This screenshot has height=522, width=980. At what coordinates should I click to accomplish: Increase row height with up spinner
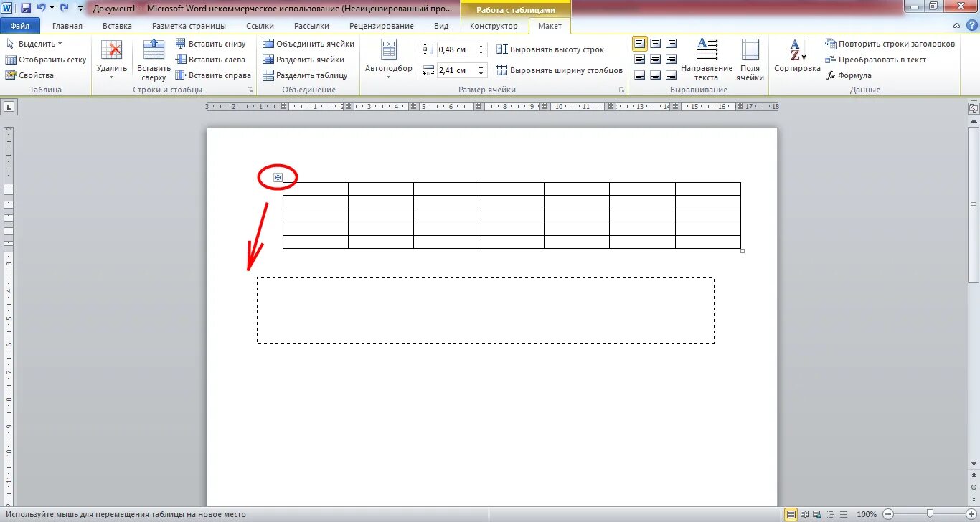481,47
